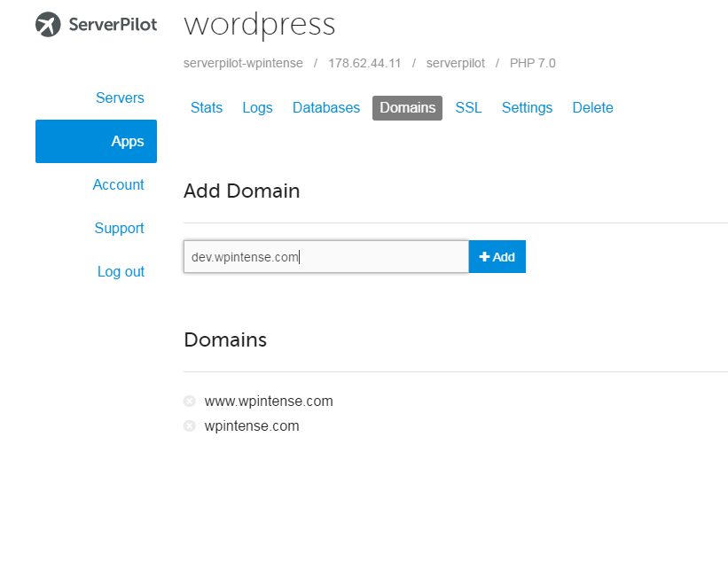This screenshot has width=728, height=585.
Task: Remove the www.wpintense.com domain with its x icon
Action: coord(190,401)
